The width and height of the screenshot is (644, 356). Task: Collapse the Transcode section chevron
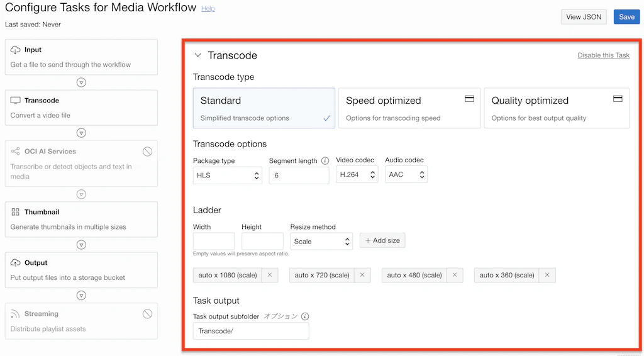(x=198, y=55)
